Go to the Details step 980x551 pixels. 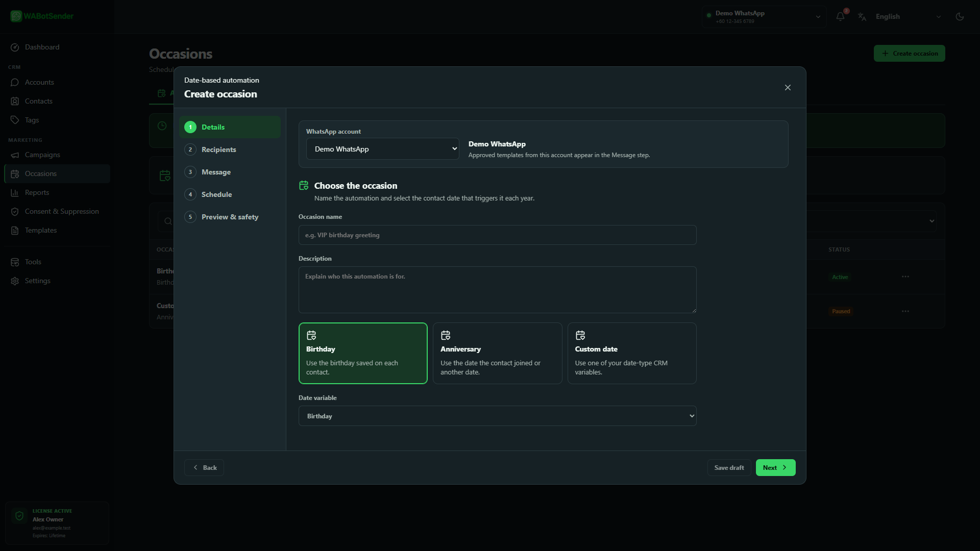coord(230,127)
